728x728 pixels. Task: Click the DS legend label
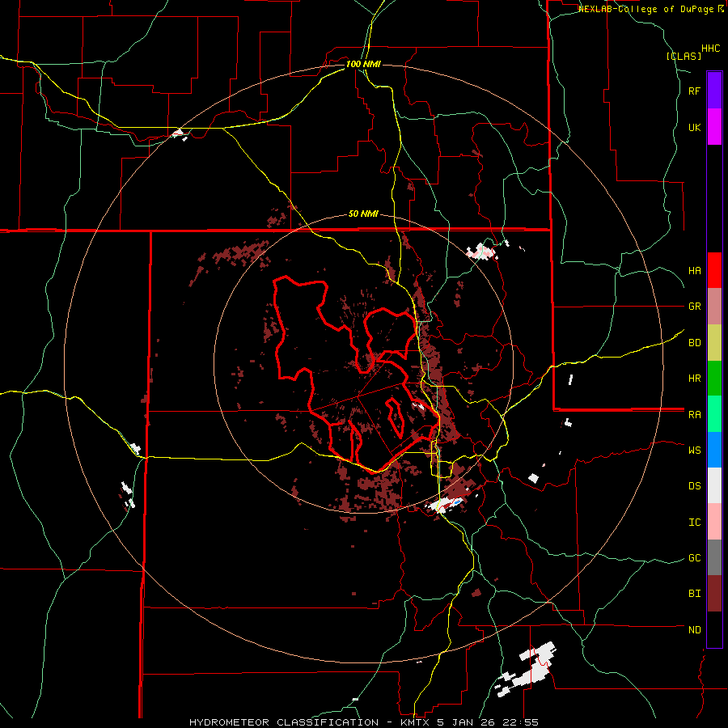click(694, 486)
